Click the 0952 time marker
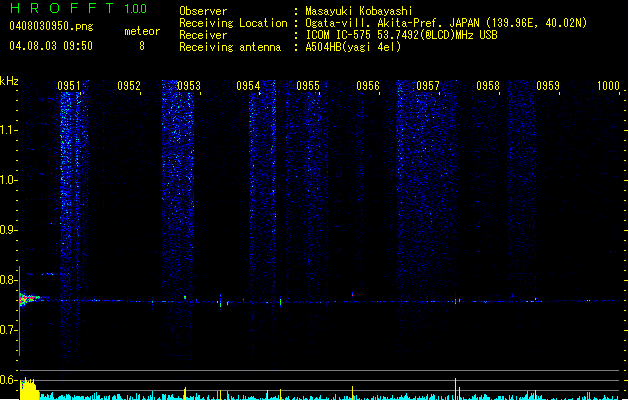Viewport: 629px width, 400px height. coord(129,86)
